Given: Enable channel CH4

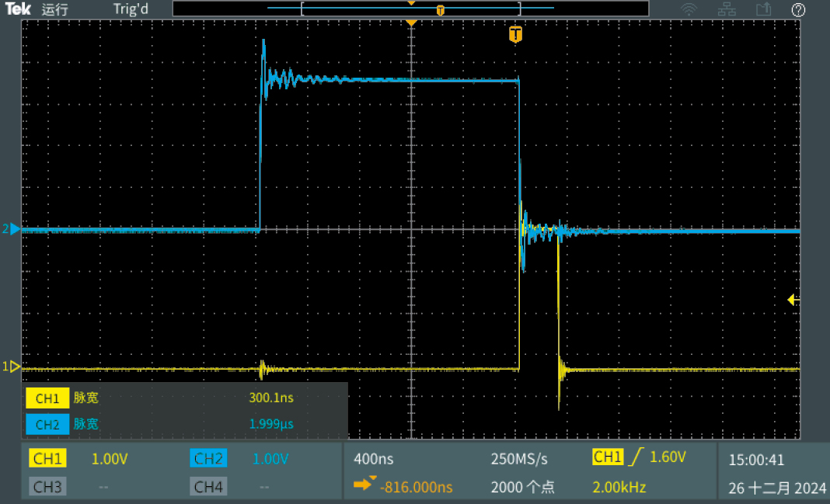Looking at the screenshot, I should 208,487.
